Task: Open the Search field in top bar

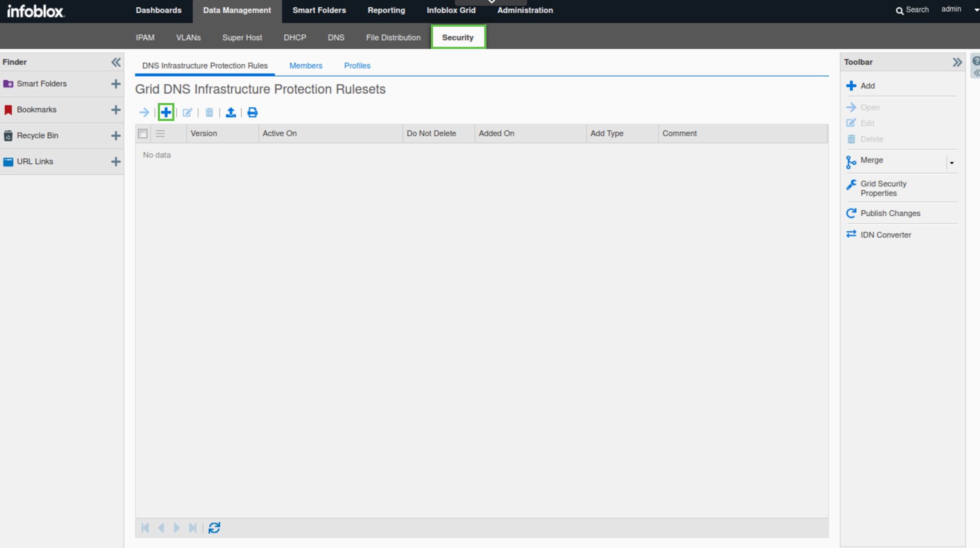Action: (x=912, y=10)
